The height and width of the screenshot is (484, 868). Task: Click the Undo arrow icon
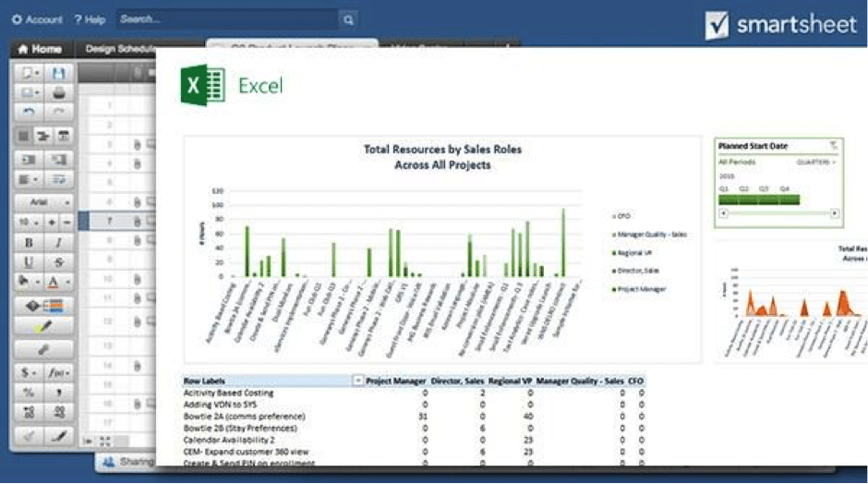[29, 113]
